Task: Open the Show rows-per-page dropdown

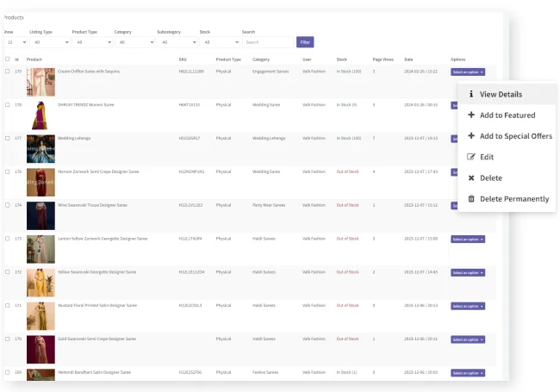Action: (16, 42)
